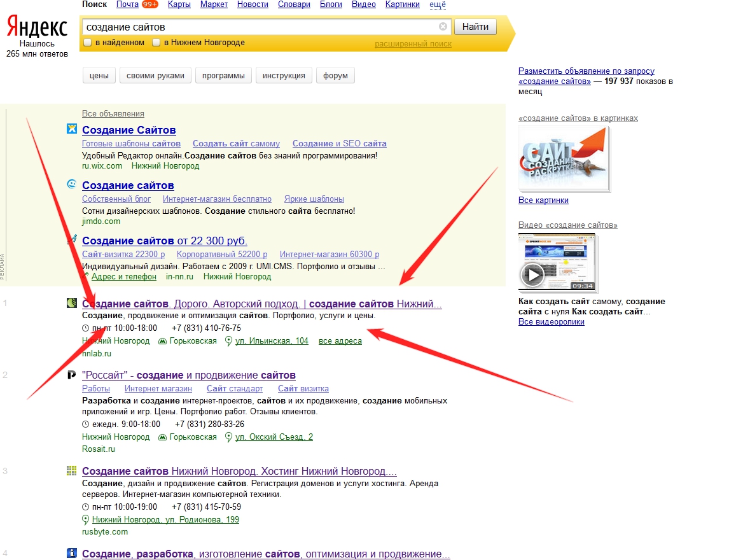The height and width of the screenshot is (560, 729).
Task: Follow the "Сайт-визитка 22300 р" sitelink
Action: coord(123,255)
